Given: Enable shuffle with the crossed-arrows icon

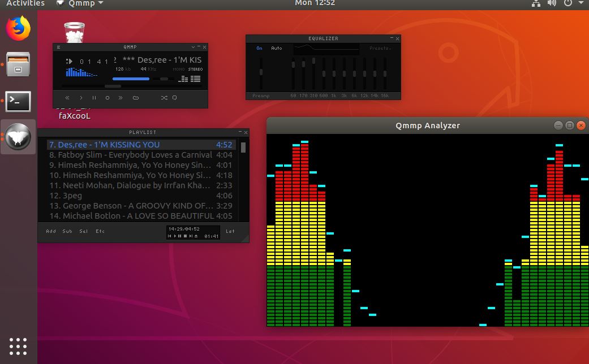Looking at the screenshot, I should click(x=164, y=97).
